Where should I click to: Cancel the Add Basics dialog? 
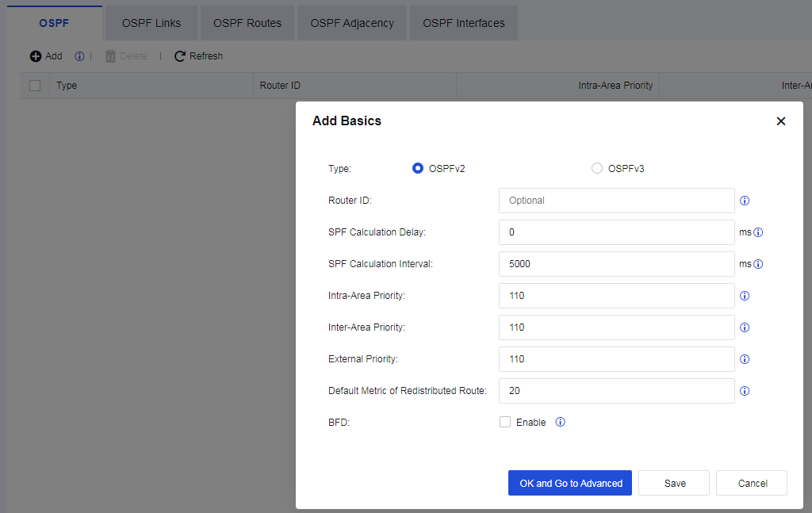pos(752,483)
